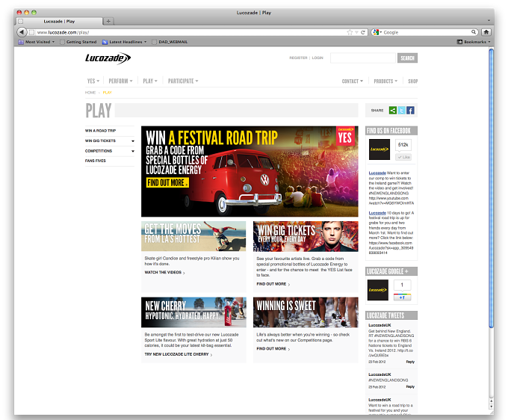
Task: Click the festival road trip VW van banner
Action: [x=250, y=171]
